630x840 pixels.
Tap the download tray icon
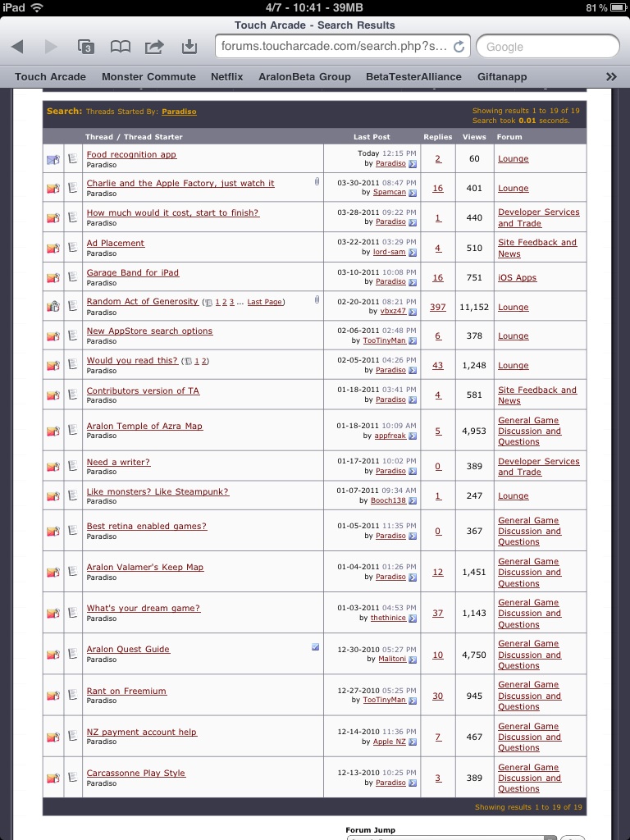tap(189, 47)
